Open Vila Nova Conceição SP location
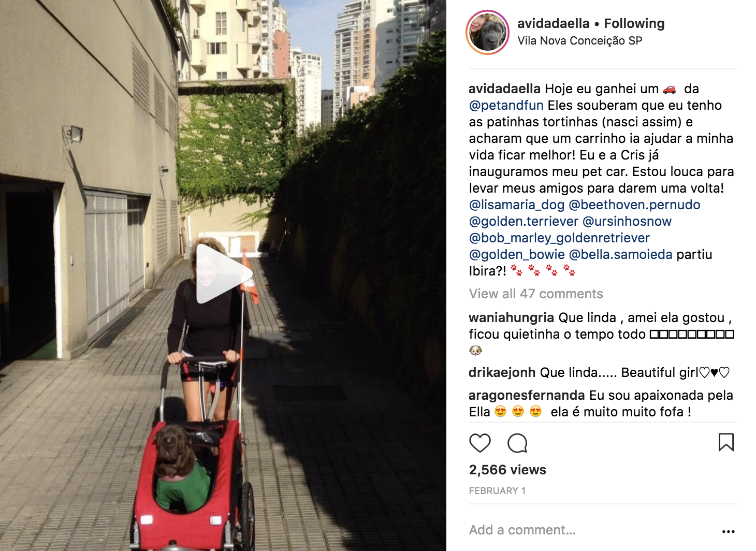Viewport: 756px width, 551px height. point(580,41)
